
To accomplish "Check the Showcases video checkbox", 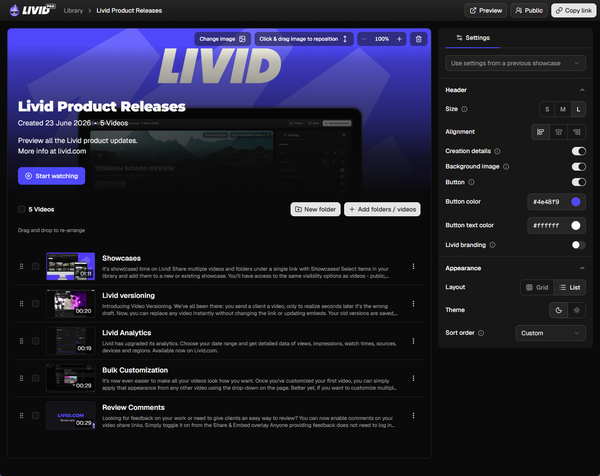I will click(x=36, y=266).
